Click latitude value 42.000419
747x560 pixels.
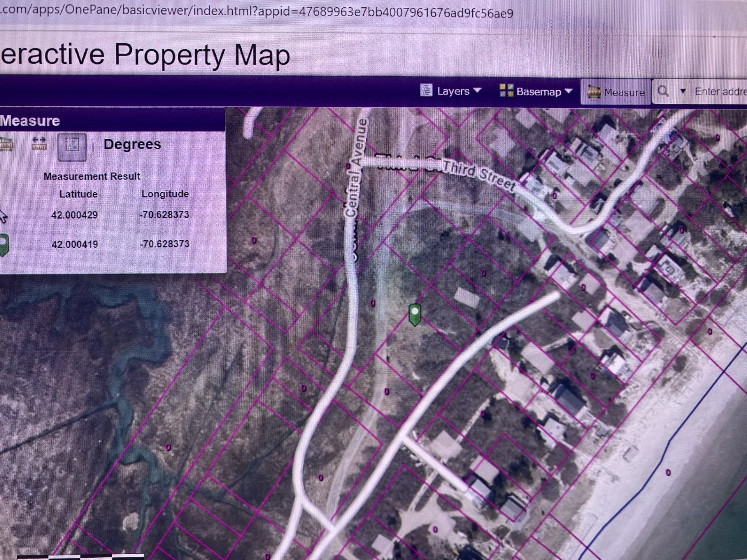[x=75, y=244]
